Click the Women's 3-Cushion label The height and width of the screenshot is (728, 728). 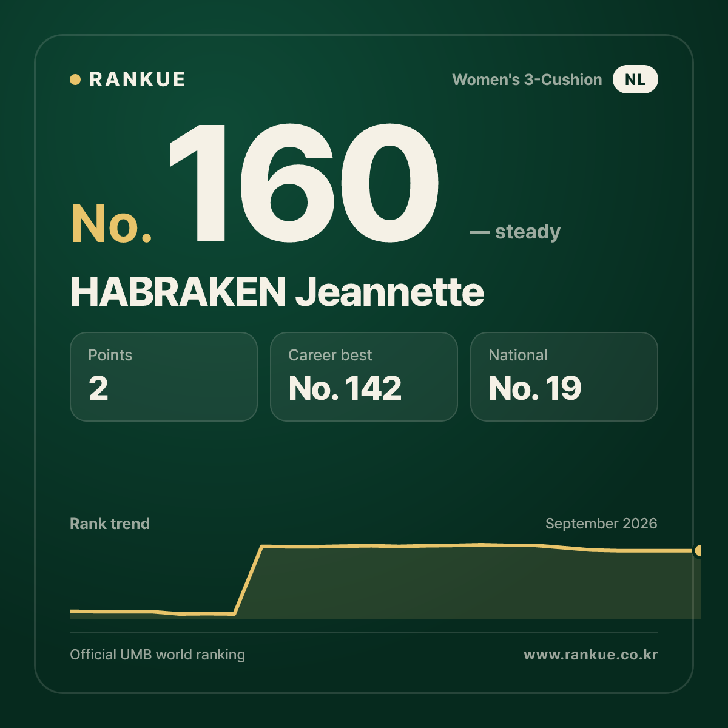tap(527, 79)
